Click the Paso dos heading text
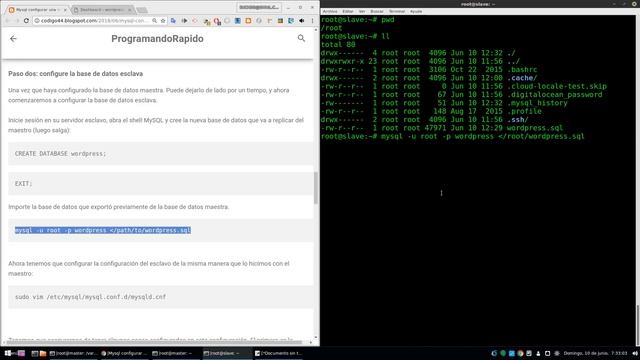 (76, 74)
